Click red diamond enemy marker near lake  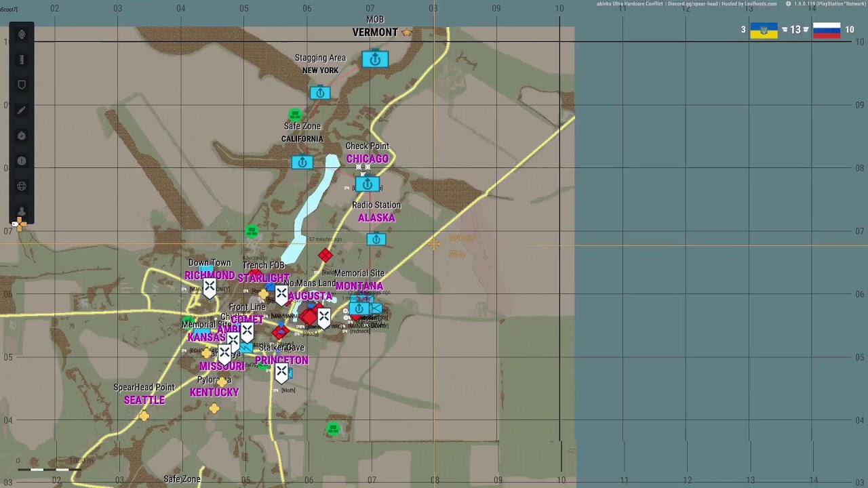[x=325, y=256]
